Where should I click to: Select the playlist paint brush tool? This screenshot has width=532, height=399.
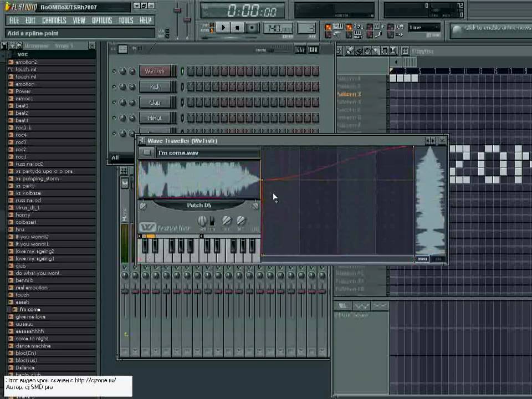point(359,51)
